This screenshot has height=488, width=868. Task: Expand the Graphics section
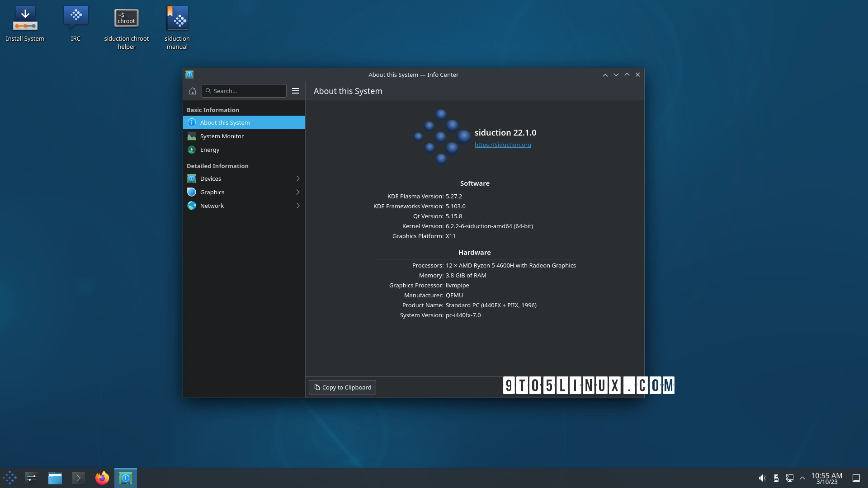212,192
